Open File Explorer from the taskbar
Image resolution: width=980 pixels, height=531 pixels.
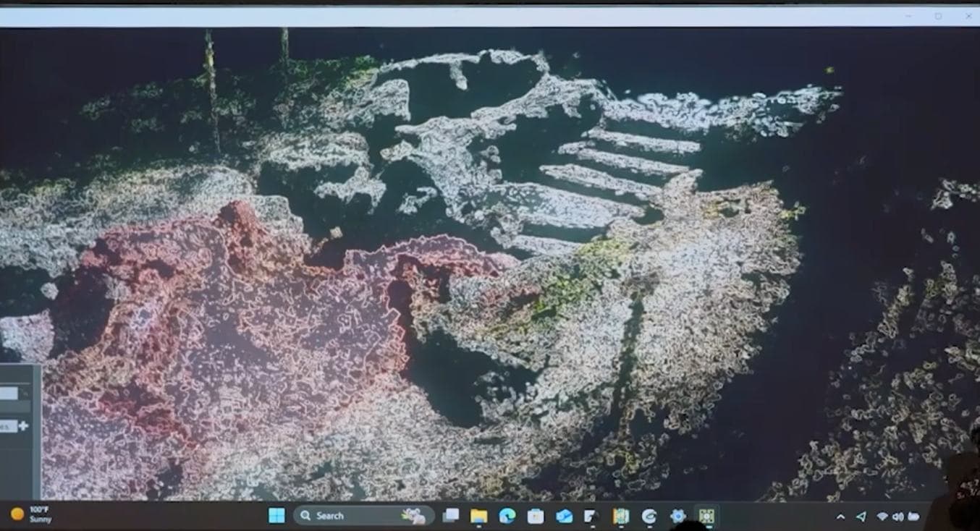478,516
